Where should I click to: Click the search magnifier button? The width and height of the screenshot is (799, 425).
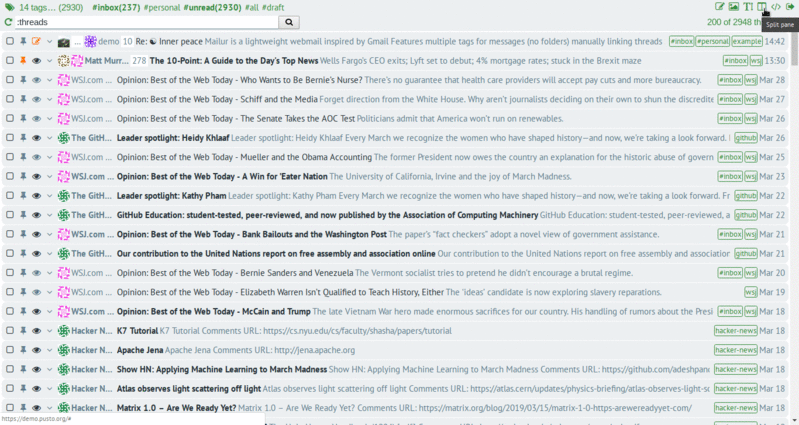(289, 22)
